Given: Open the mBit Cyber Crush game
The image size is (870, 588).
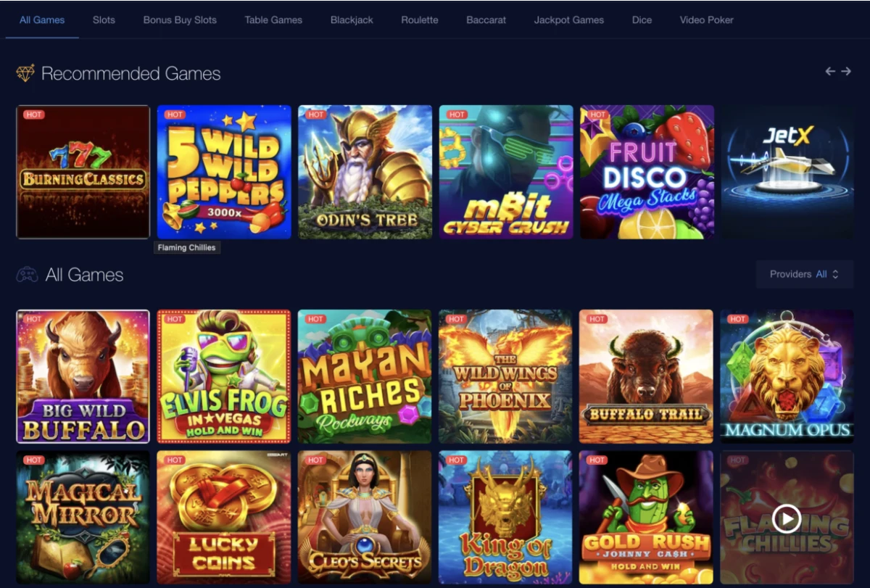Looking at the screenshot, I should 506,172.
